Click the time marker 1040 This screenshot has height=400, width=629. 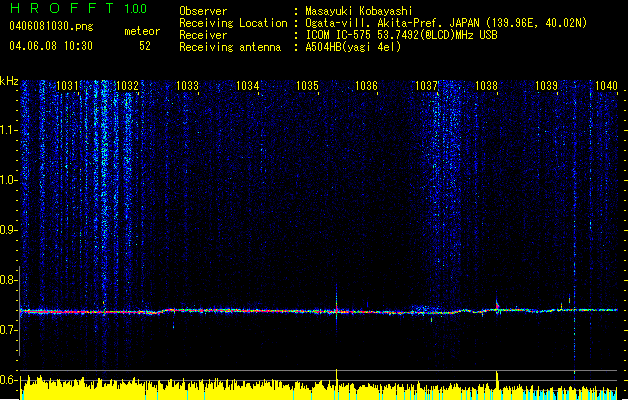[606, 86]
